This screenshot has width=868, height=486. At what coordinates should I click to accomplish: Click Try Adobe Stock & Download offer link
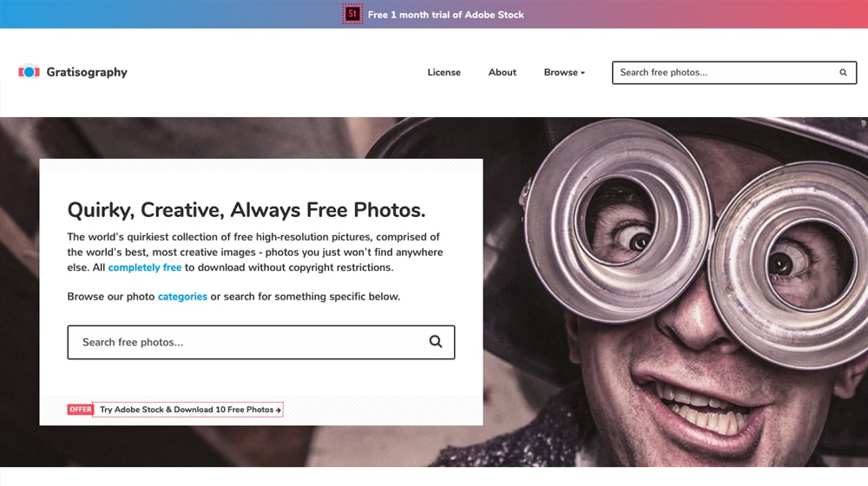tap(187, 410)
